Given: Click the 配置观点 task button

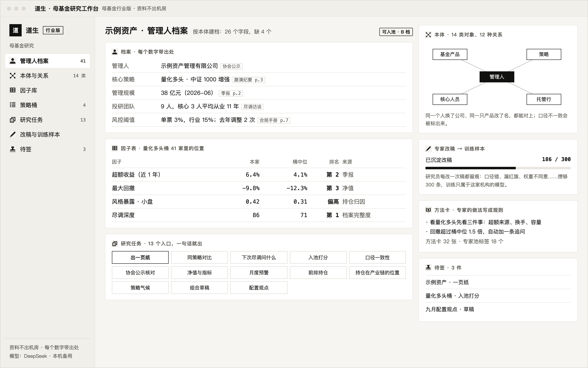Looking at the screenshot, I should [259, 288].
